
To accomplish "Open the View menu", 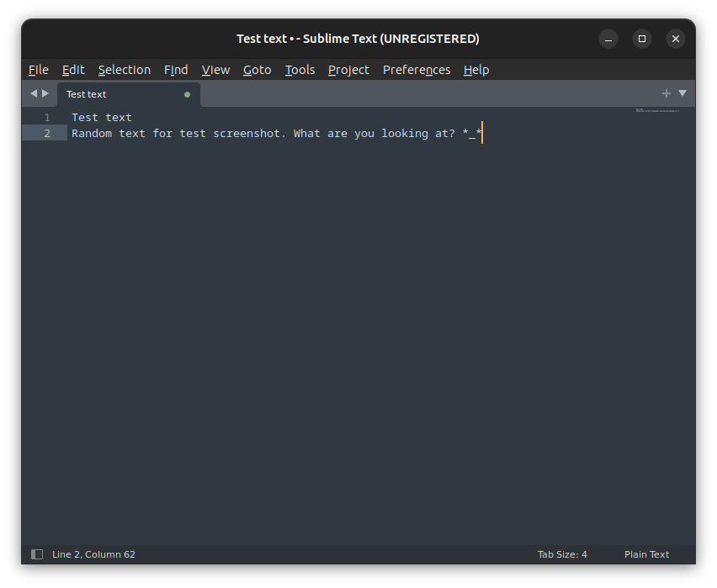I will coord(215,70).
